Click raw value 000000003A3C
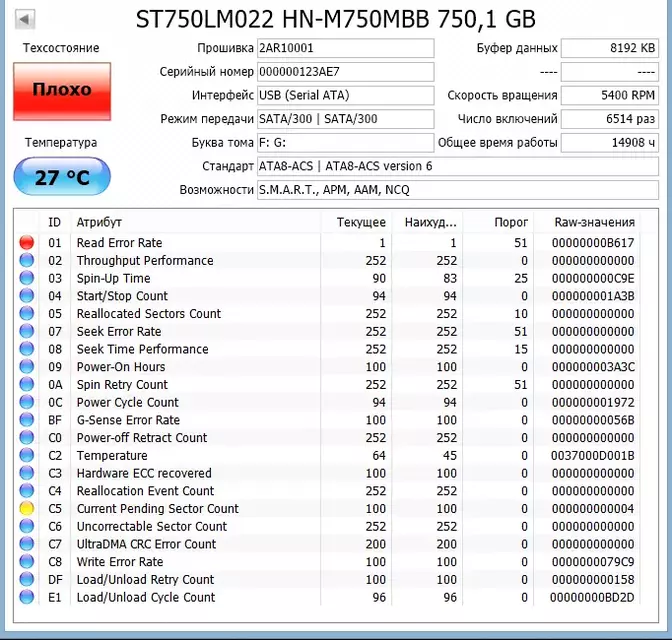Viewport: 672px width, 640px height. click(x=593, y=367)
